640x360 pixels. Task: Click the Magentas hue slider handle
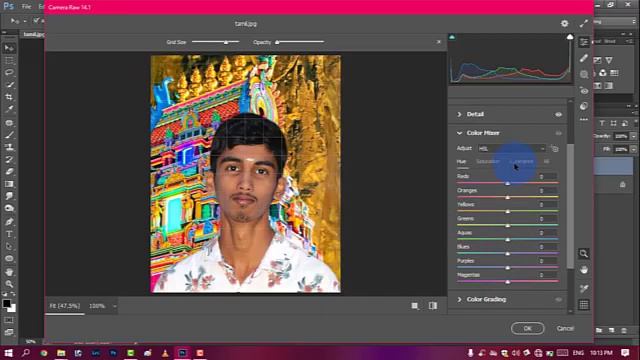[x=508, y=282]
